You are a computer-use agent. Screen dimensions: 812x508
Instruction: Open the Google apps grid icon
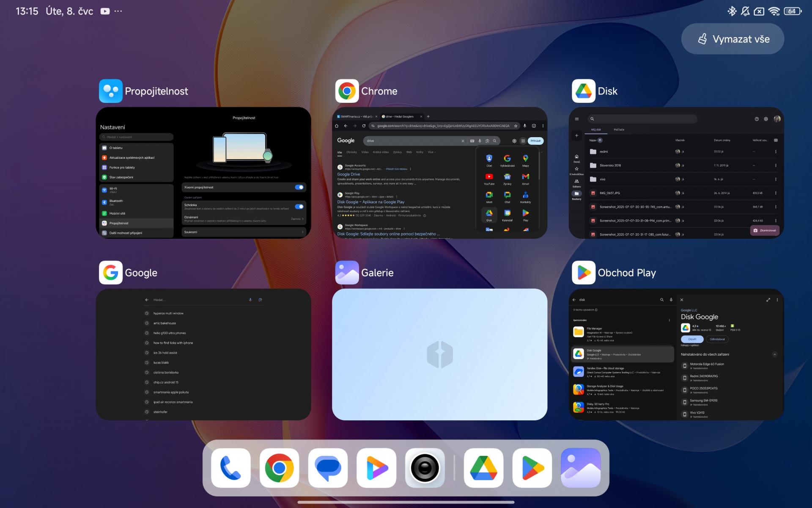(x=523, y=141)
